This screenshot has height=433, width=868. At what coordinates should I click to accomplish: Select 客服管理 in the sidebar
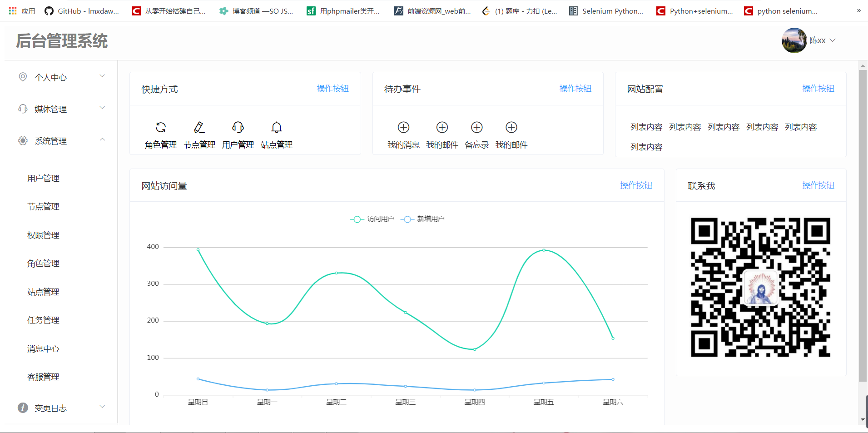click(43, 377)
